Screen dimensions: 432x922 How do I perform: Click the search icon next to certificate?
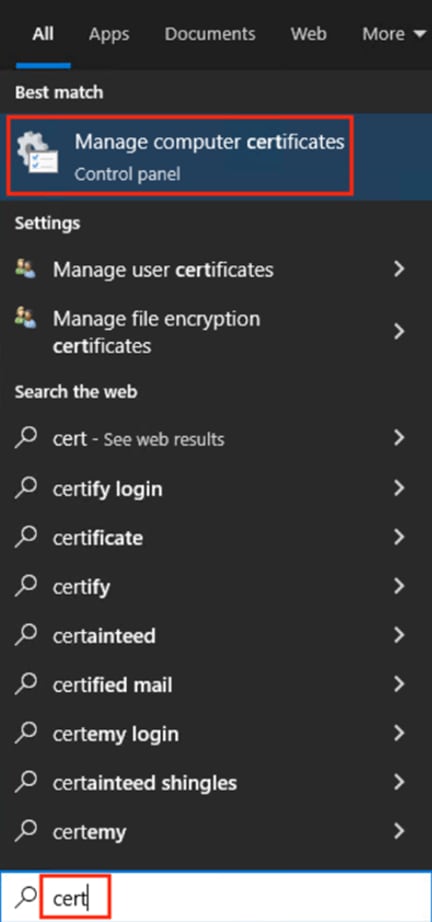26,537
